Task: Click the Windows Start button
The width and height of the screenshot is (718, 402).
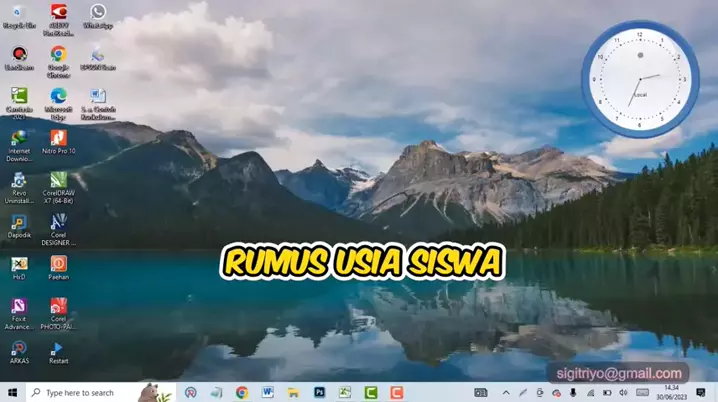Action: click(x=11, y=392)
